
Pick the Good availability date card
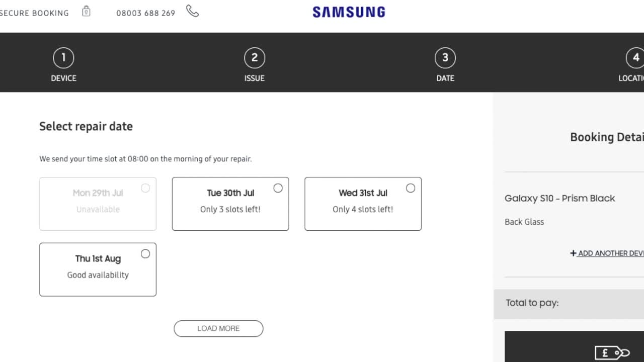pyautogui.click(x=98, y=269)
